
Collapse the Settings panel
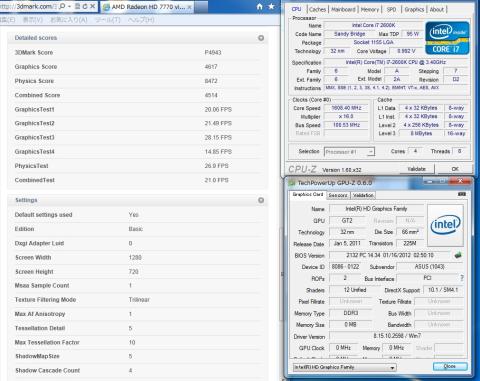point(261,200)
